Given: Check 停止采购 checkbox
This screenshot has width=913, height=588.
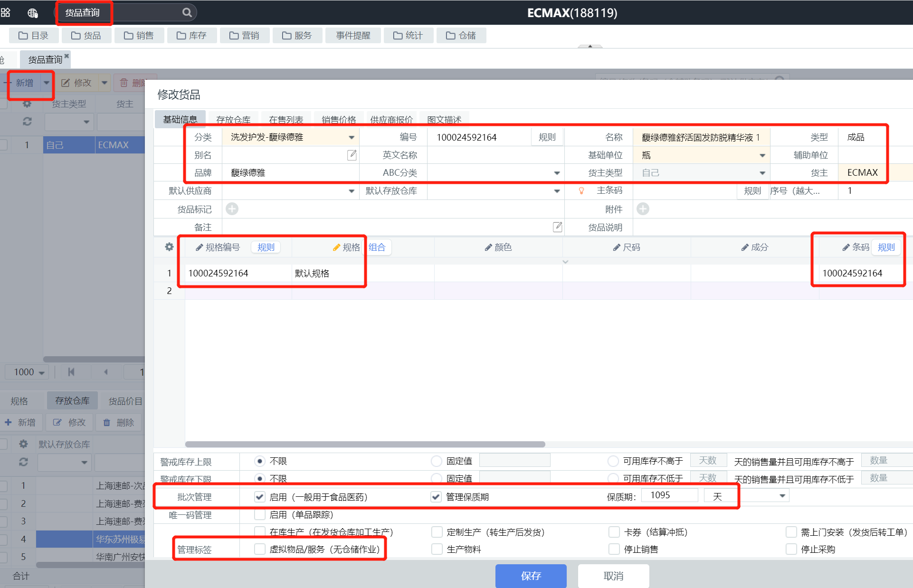Looking at the screenshot, I should click(x=791, y=549).
